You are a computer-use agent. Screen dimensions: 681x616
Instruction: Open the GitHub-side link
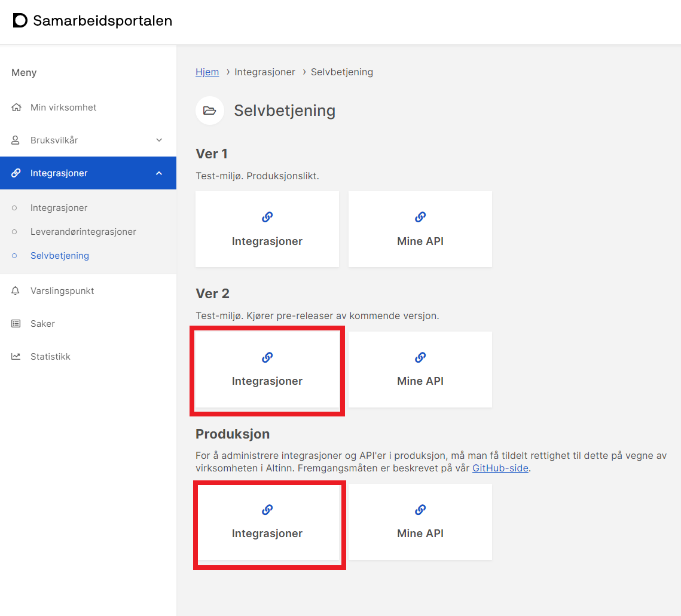500,468
